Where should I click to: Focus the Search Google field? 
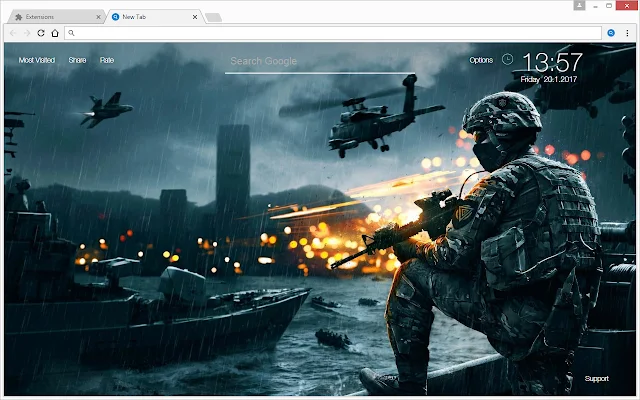point(320,62)
